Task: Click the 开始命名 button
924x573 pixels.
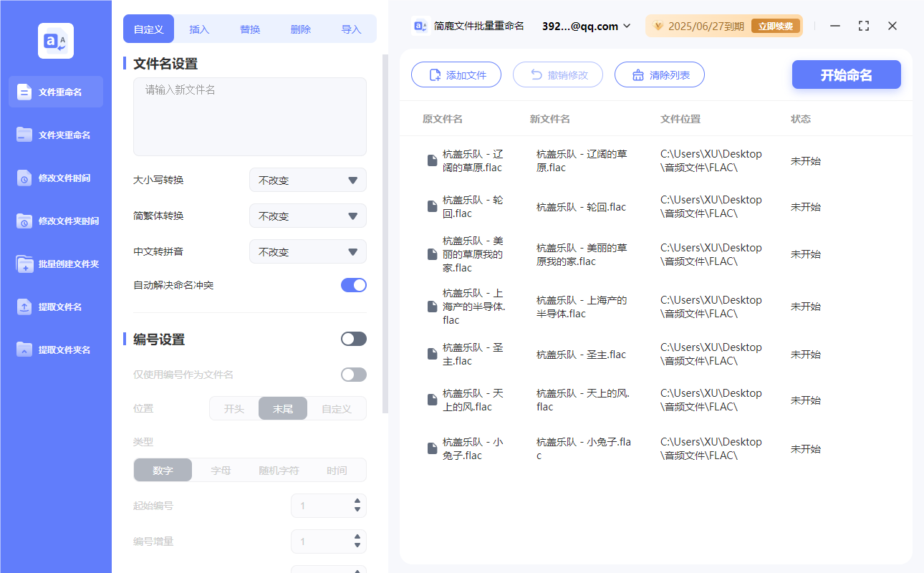Action: coord(846,74)
